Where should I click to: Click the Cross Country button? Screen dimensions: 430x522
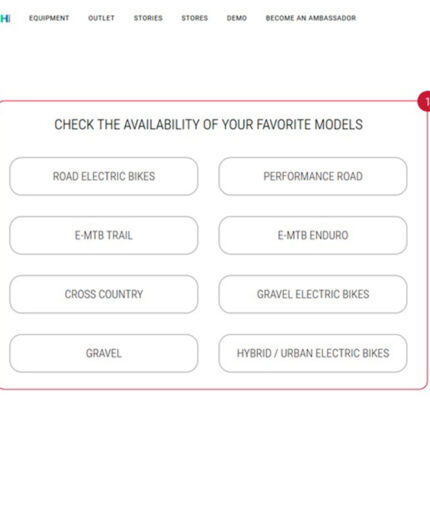[104, 294]
